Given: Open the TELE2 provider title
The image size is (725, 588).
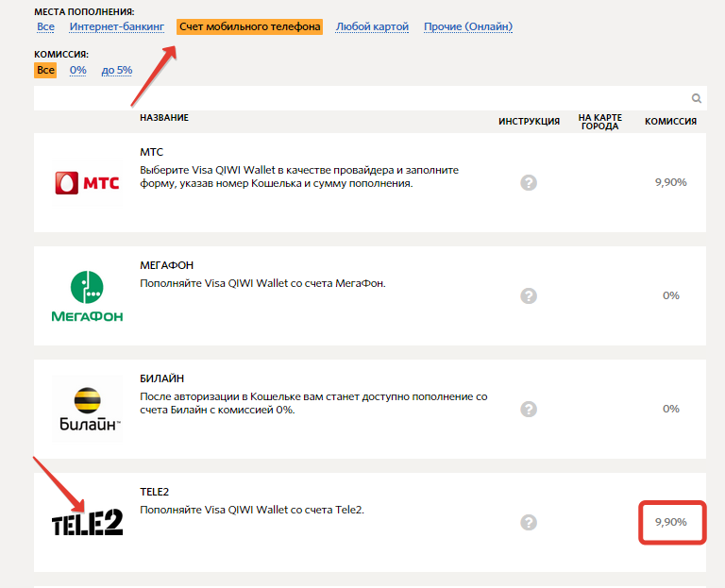Looking at the screenshot, I should coord(155,492).
